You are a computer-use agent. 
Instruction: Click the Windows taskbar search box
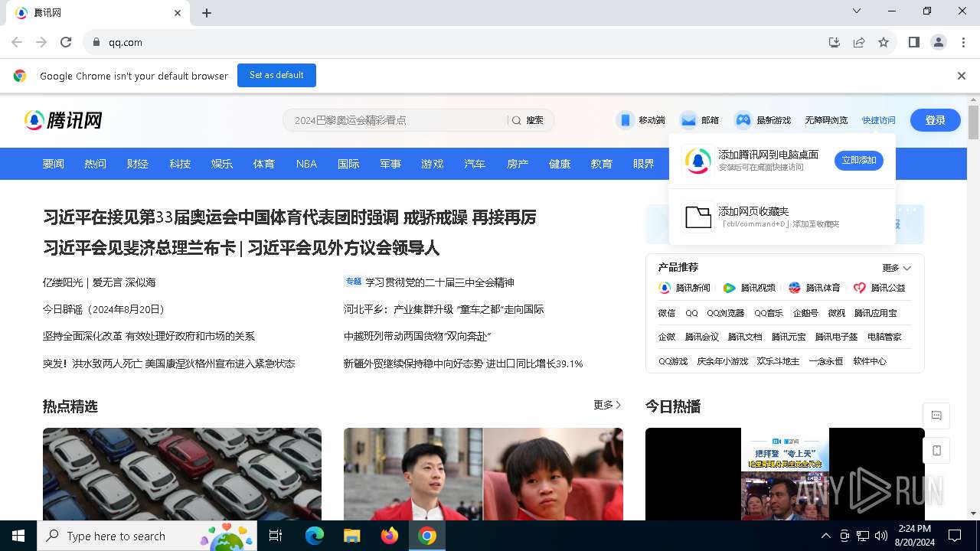point(149,536)
